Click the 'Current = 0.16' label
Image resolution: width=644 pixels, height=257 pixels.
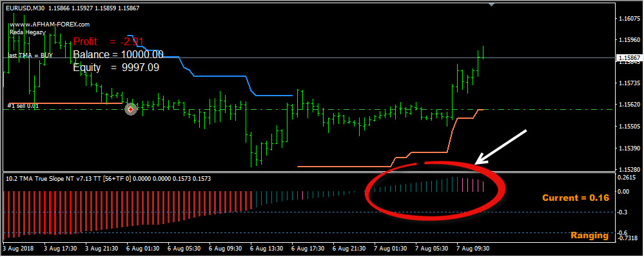click(576, 198)
